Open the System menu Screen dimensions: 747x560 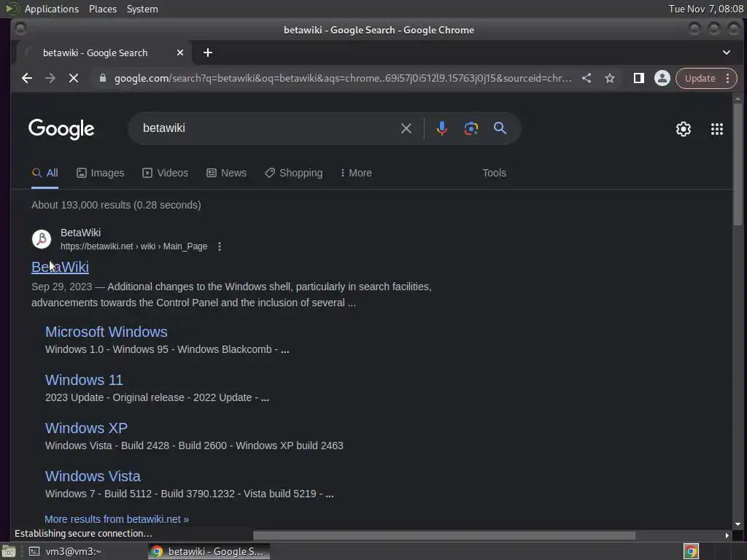142,9
